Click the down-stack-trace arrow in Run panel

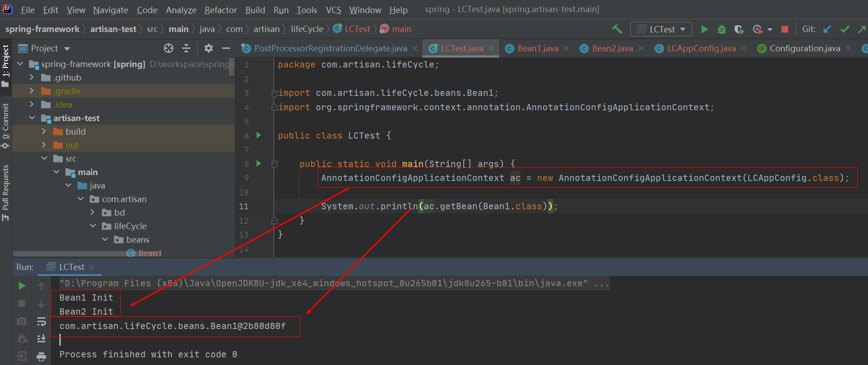[x=41, y=303]
